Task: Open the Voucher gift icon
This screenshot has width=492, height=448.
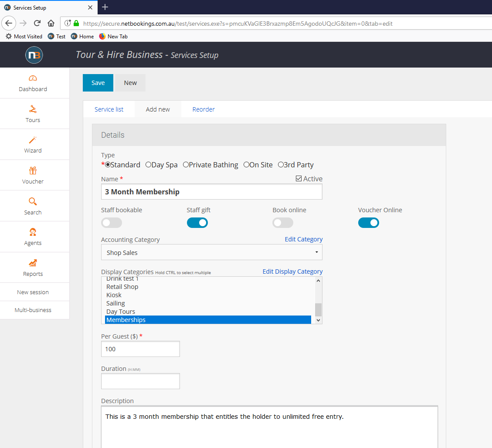Action: (33, 170)
